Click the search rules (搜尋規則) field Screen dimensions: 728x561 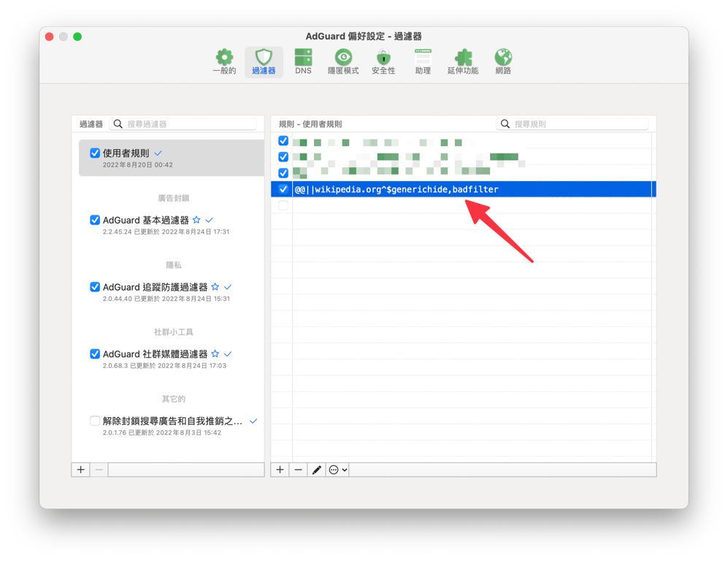[572, 124]
